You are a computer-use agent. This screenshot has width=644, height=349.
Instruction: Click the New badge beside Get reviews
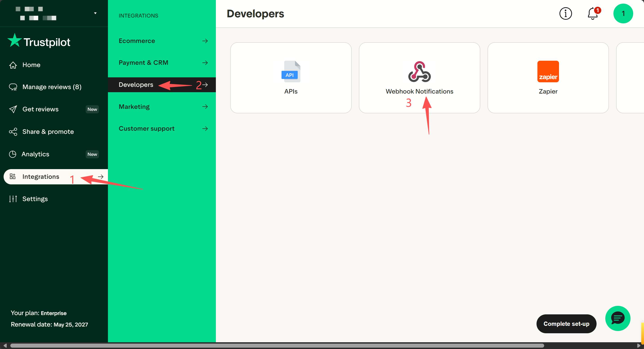click(x=92, y=109)
